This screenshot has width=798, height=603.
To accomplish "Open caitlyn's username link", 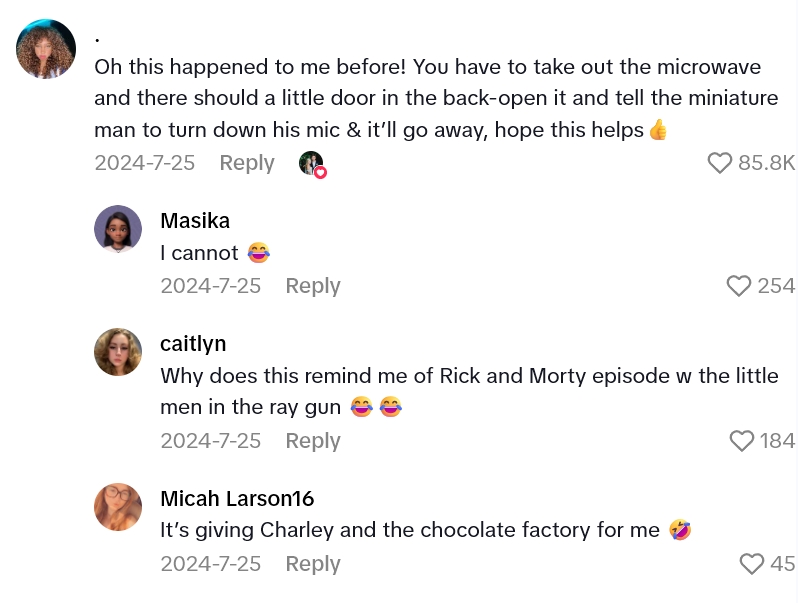I will 193,344.
